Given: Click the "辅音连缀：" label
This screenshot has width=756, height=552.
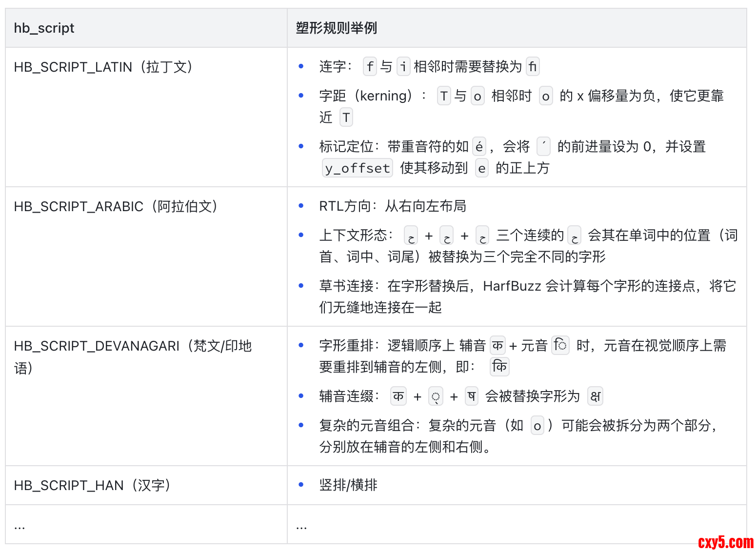Looking at the screenshot, I should point(350,396).
